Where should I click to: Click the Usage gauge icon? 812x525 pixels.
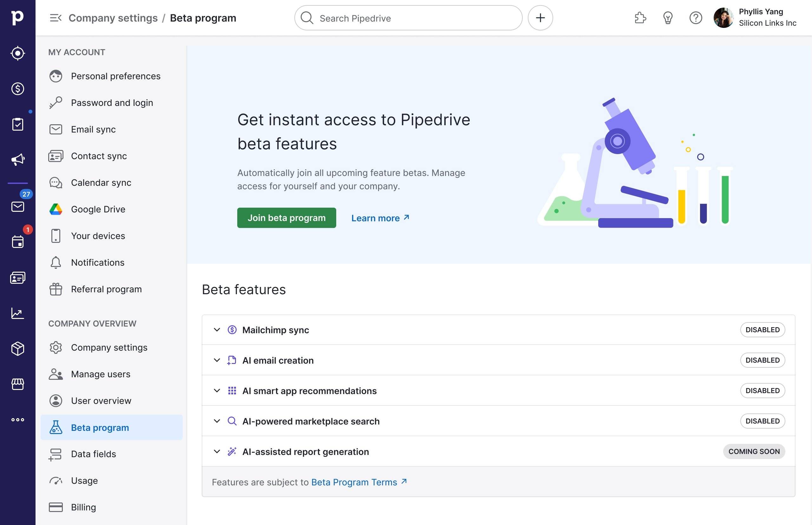[56, 481]
